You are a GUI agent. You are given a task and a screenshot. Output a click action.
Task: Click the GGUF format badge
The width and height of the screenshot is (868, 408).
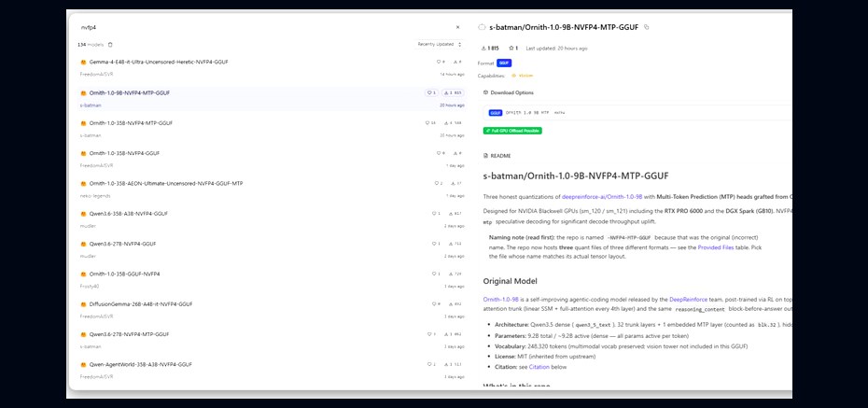click(504, 63)
